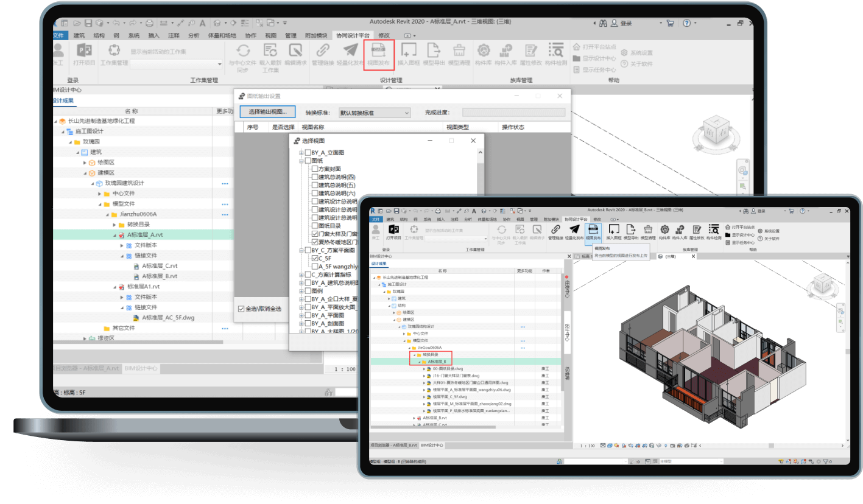The image size is (863, 504).
Task: Click 构件入库 icon in laptop ribbon
Action: (x=505, y=51)
